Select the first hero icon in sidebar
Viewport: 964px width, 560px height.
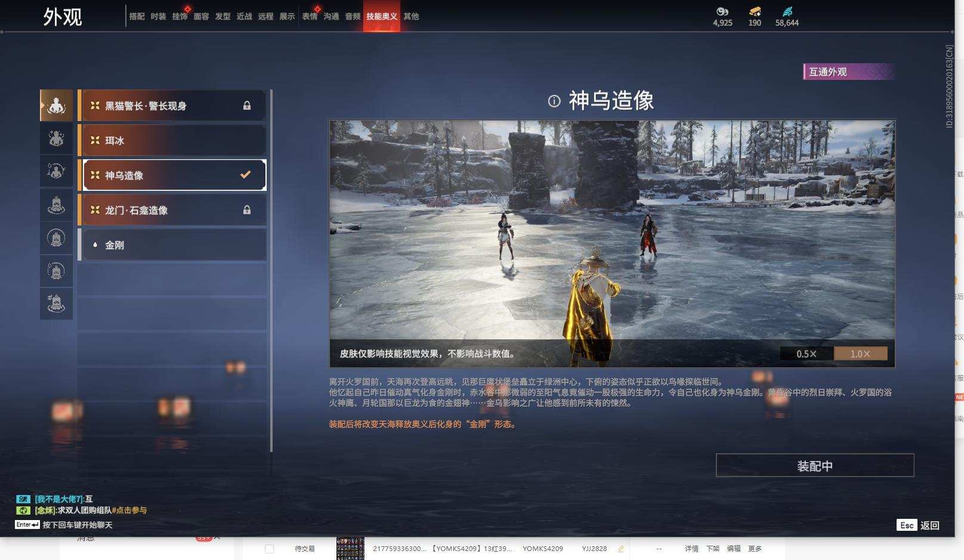(x=56, y=106)
